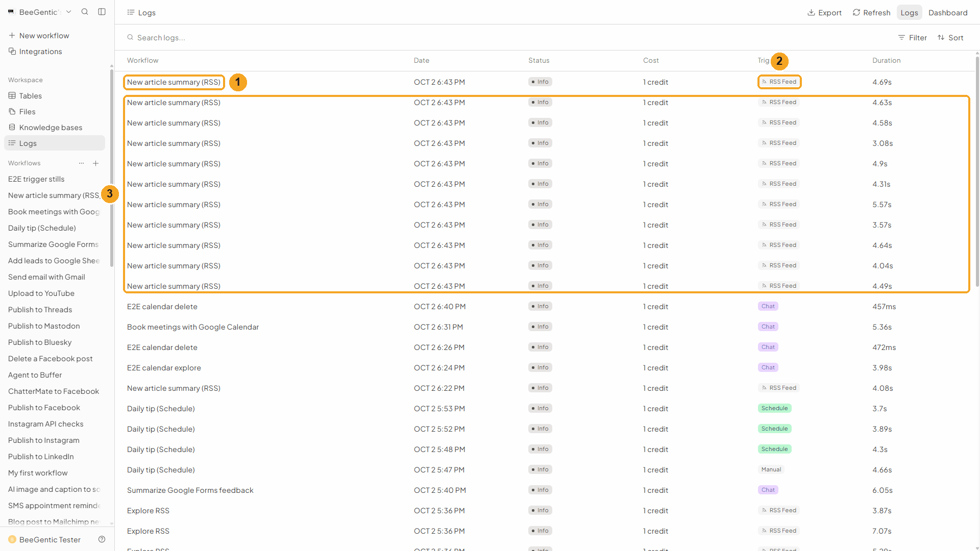The image size is (980, 551).
Task: Click the Manual trigger badge
Action: tap(771, 469)
